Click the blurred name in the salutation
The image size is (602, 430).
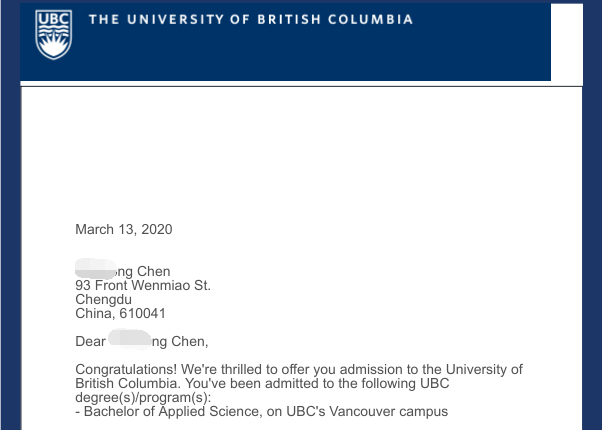click(x=129, y=340)
